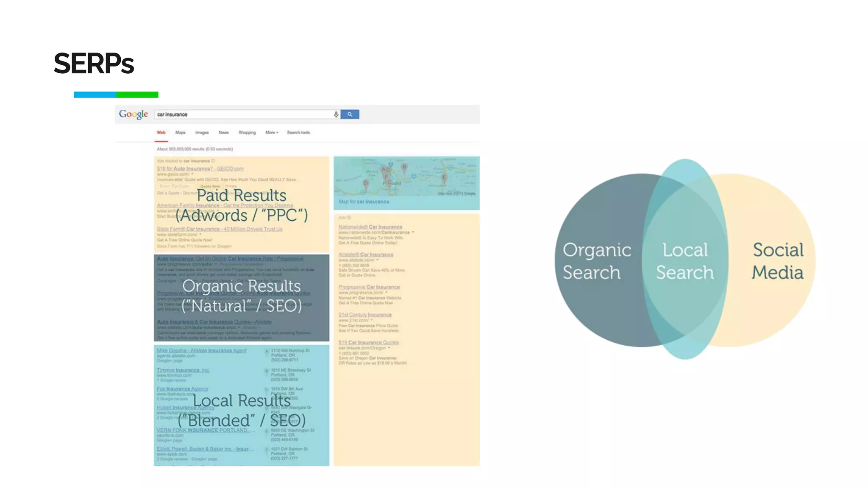Click the $19 for Auto Insurance GEICO ad
Screen dimensions: 868x488
click(200, 169)
